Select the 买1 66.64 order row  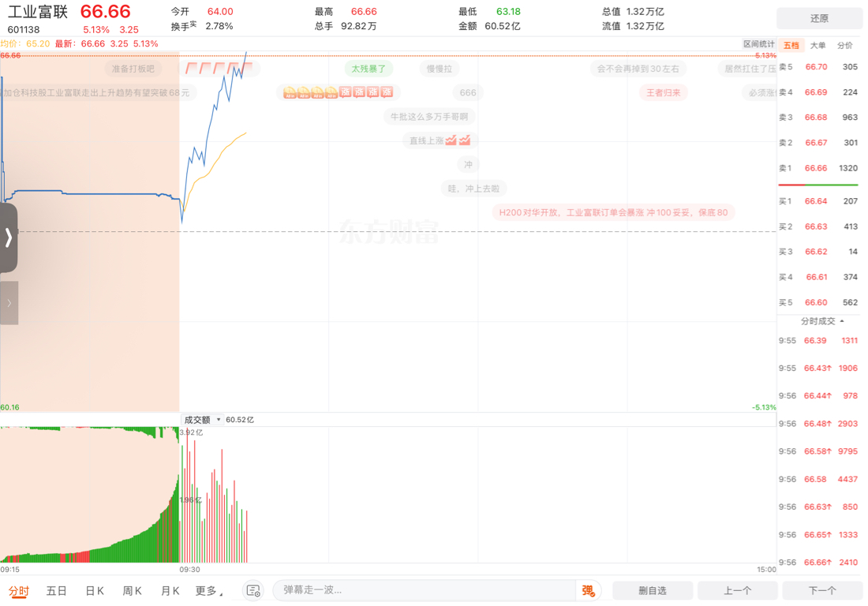coord(818,201)
